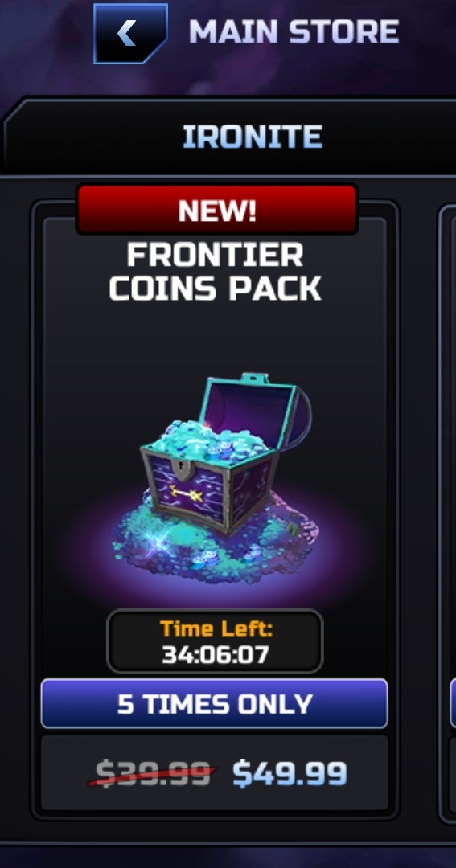Viewport: 456px width, 868px height.
Task: Tap the golden key emblem on chest
Action: [x=186, y=493]
